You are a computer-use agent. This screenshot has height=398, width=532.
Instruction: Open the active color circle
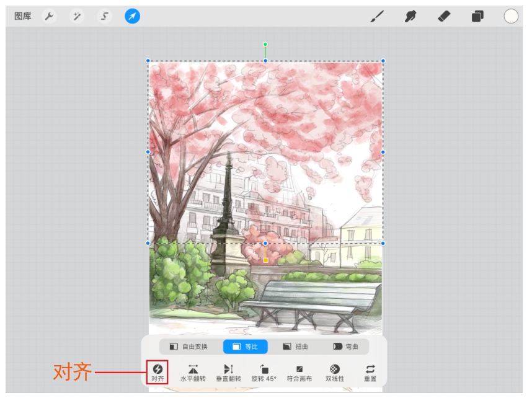click(511, 16)
